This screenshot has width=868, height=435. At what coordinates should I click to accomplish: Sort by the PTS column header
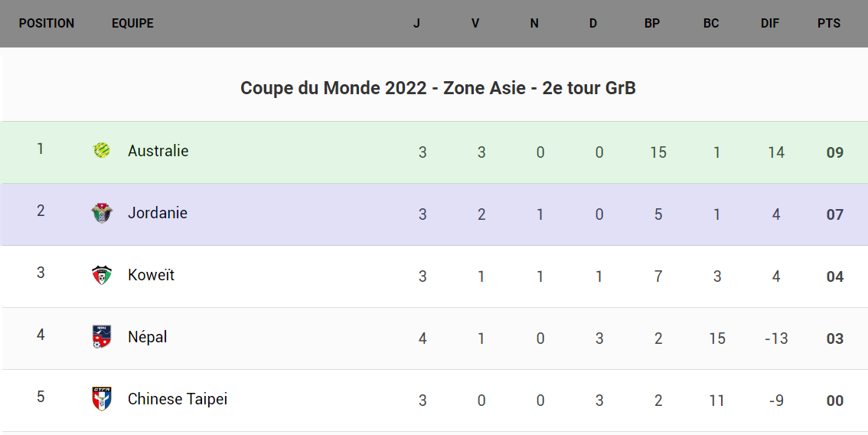pyautogui.click(x=829, y=23)
